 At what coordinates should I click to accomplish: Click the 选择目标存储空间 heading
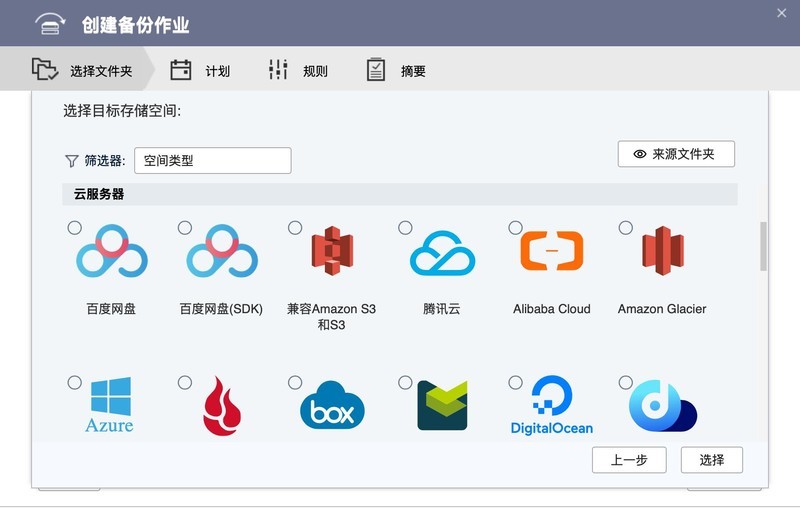122,111
